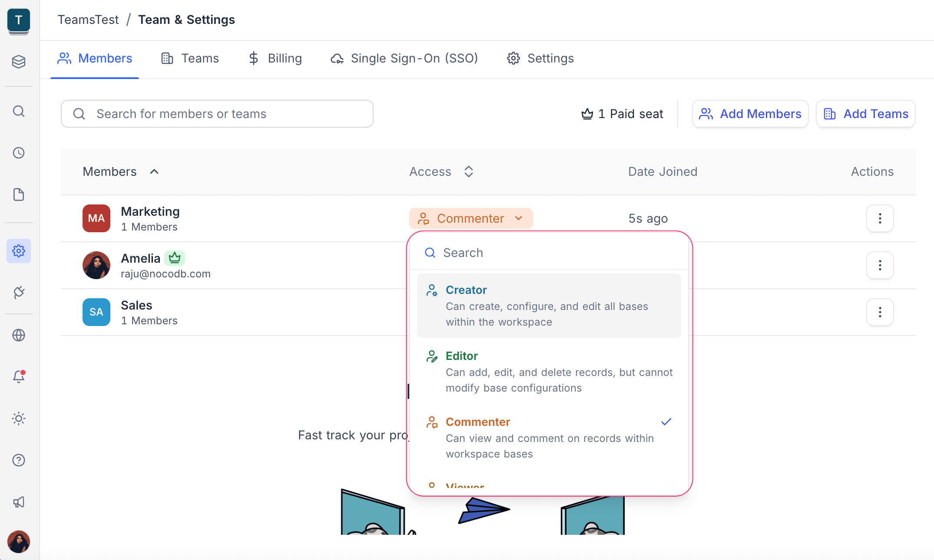Click the Add Members button
934x560 pixels.
(x=750, y=114)
